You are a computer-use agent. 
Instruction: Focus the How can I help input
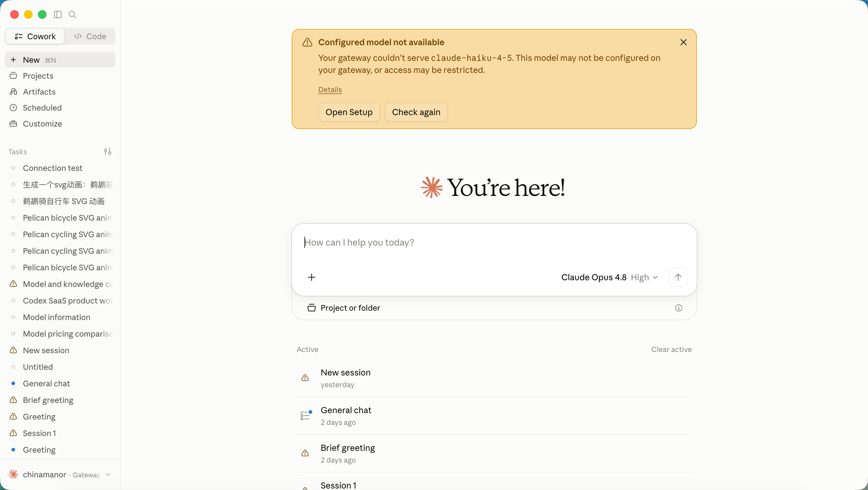[494, 243]
